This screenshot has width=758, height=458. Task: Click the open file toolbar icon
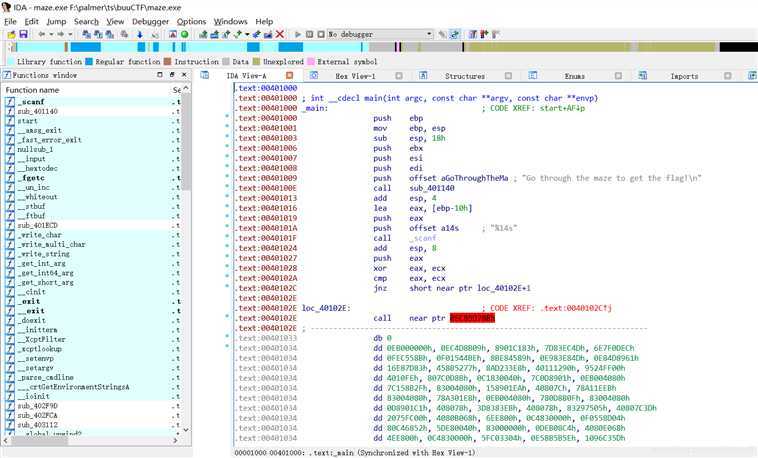(x=11, y=34)
